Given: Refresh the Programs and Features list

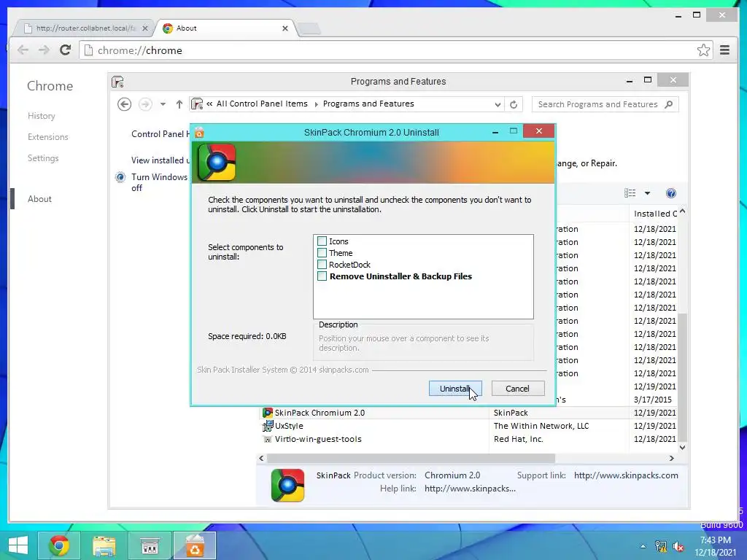Looking at the screenshot, I should coord(514,105).
